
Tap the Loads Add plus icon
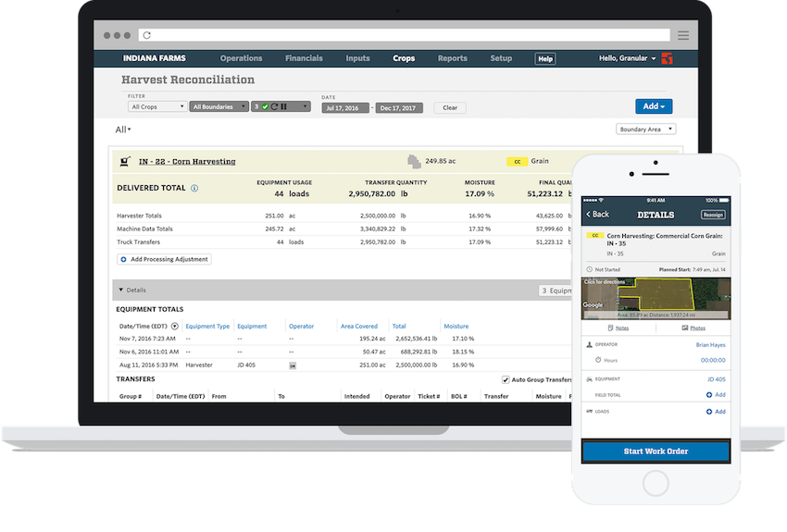click(709, 412)
